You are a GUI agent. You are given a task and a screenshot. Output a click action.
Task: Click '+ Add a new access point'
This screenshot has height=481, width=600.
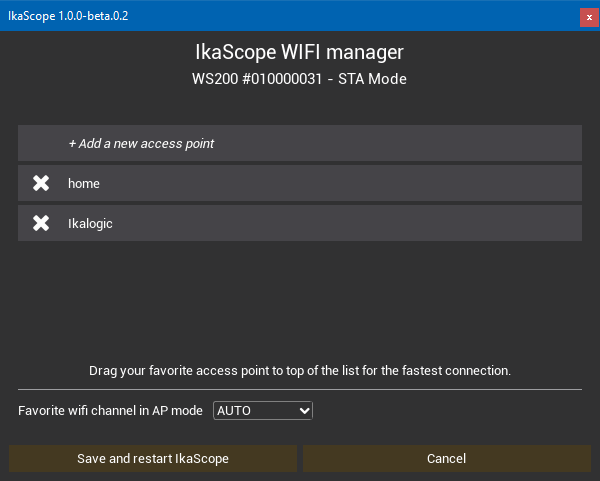click(300, 143)
